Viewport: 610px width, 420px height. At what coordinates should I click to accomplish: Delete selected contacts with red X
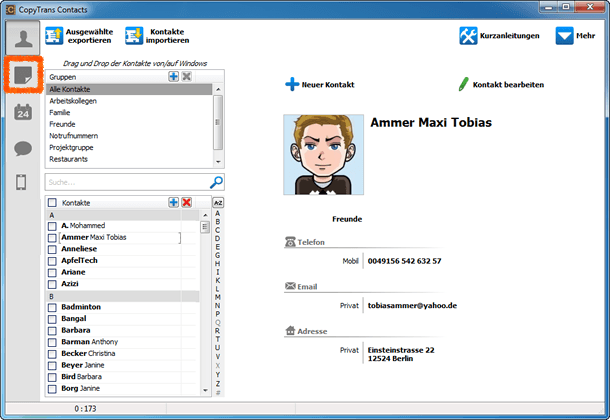pos(187,202)
